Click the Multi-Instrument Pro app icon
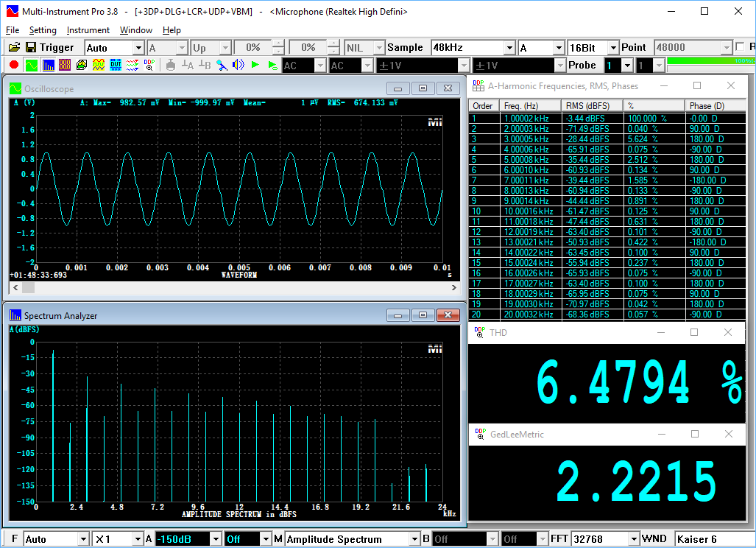The image size is (756, 548). [x=12, y=11]
